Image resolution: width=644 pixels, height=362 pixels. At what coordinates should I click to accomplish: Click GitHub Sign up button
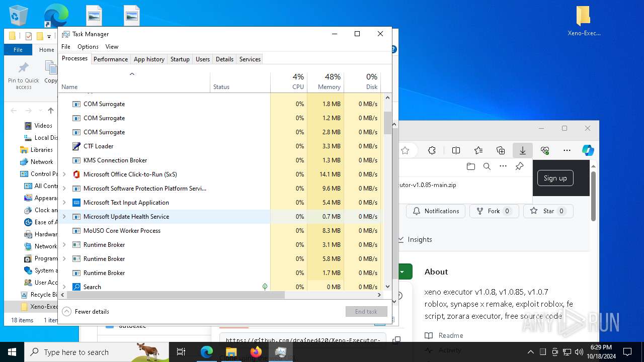pyautogui.click(x=555, y=178)
